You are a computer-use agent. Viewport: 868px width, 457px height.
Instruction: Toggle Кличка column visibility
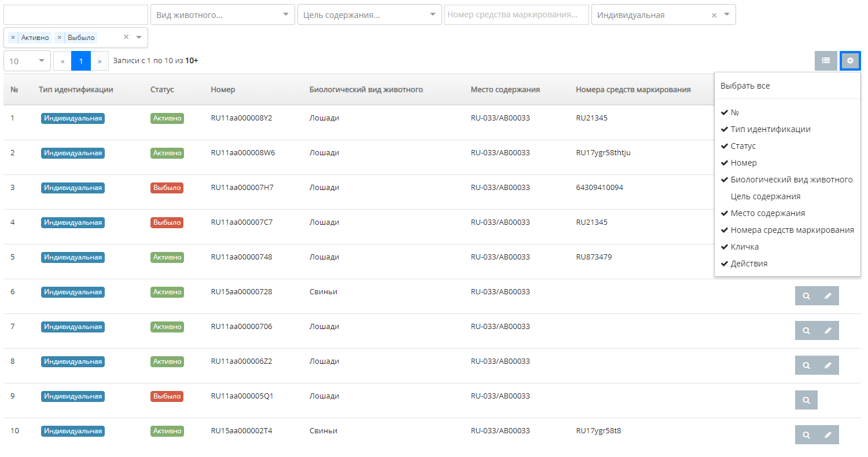click(787, 247)
